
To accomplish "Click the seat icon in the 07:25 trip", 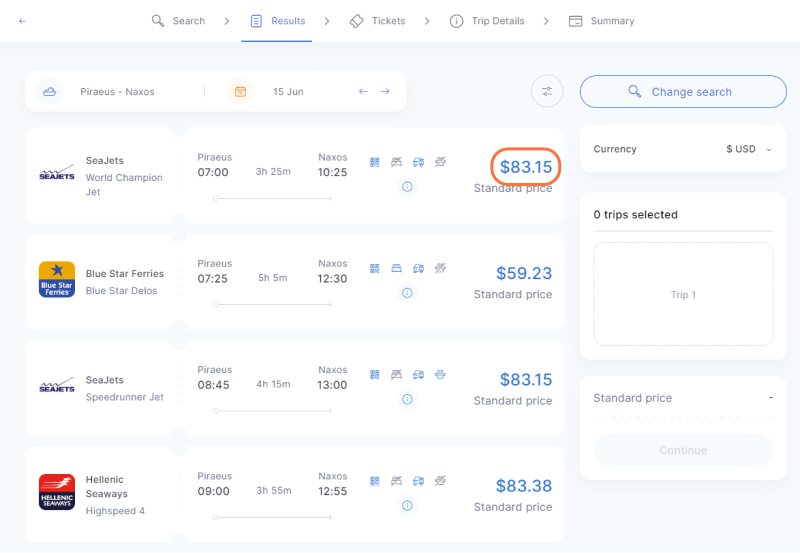I will 374,268.
